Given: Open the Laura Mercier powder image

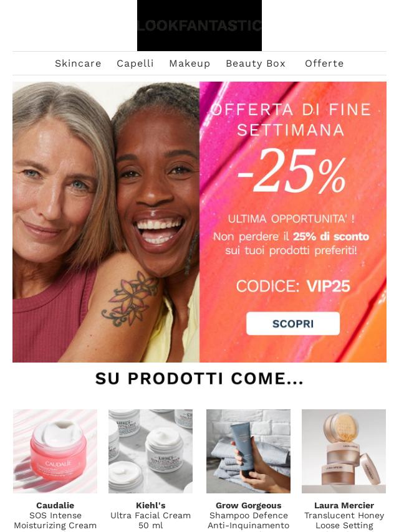Looking at the screenshot, I should click(344, 451).
